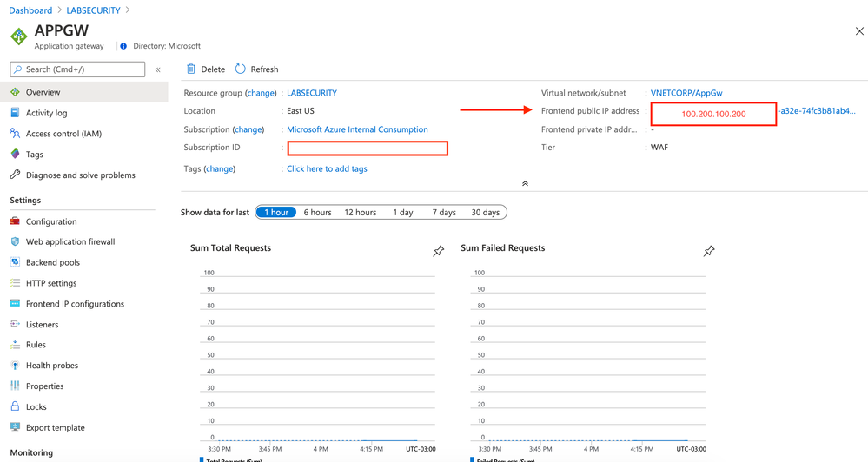868x462 pixels.
Task: Click the Health probes icon
Action: coord(15,366)
